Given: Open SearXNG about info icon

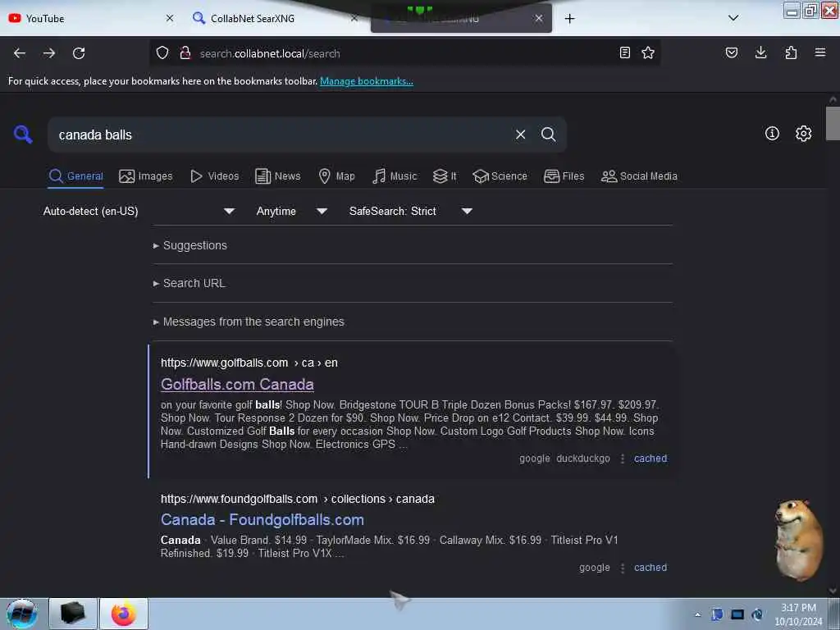Looking at the screenshot, I should [x=772, y=134].
